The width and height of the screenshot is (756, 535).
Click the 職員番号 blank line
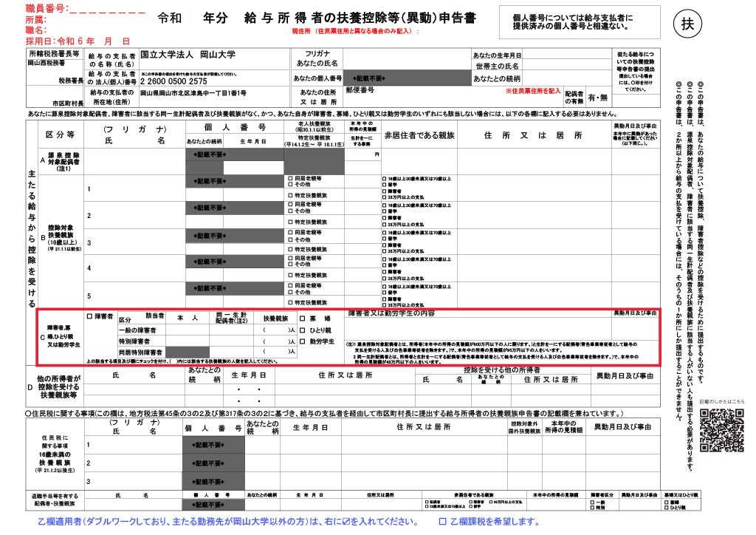pyautogui.click(x=108, y=9)
